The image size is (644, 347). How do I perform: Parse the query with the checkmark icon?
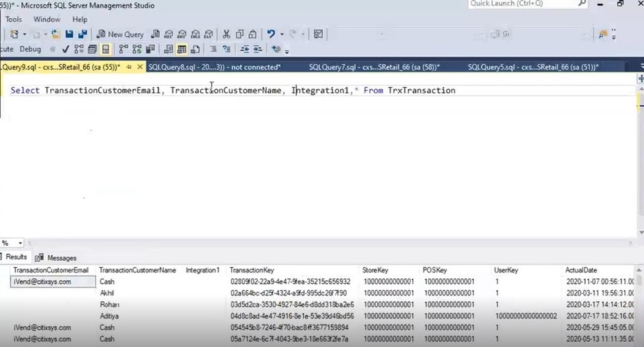pos(65,50)
